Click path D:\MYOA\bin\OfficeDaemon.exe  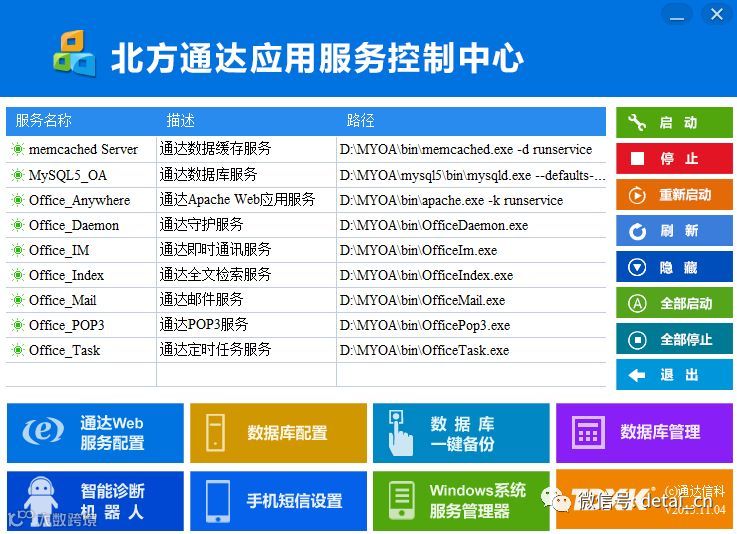click(x=434, y=225)
